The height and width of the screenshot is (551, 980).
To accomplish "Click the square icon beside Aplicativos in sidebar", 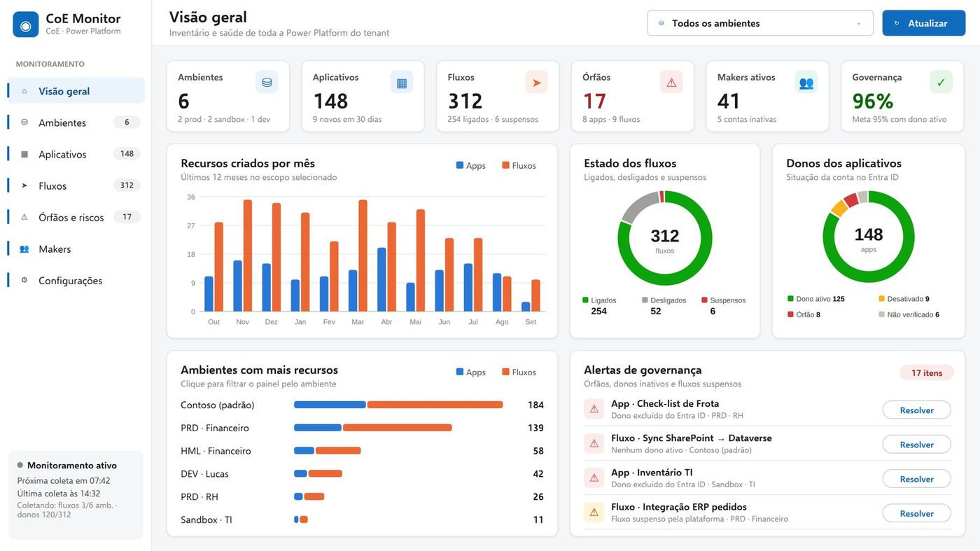I will click(x=24, y=154).
